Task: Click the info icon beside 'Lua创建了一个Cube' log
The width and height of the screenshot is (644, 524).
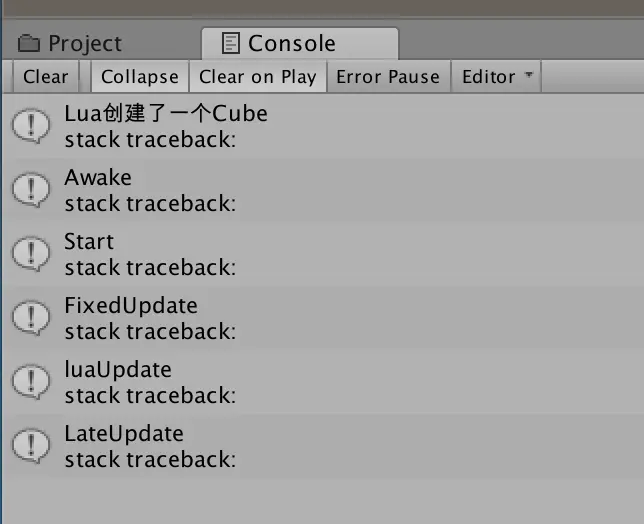Action: pos(31,126)
